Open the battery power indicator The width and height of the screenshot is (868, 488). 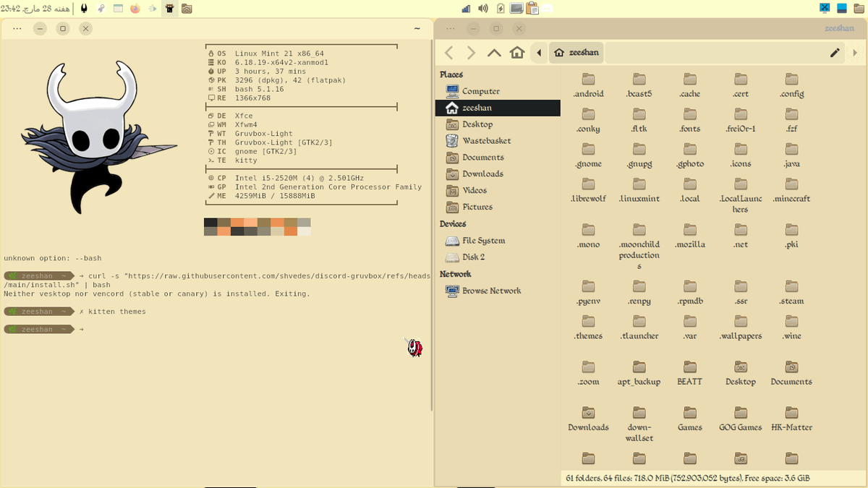[501, 9]
